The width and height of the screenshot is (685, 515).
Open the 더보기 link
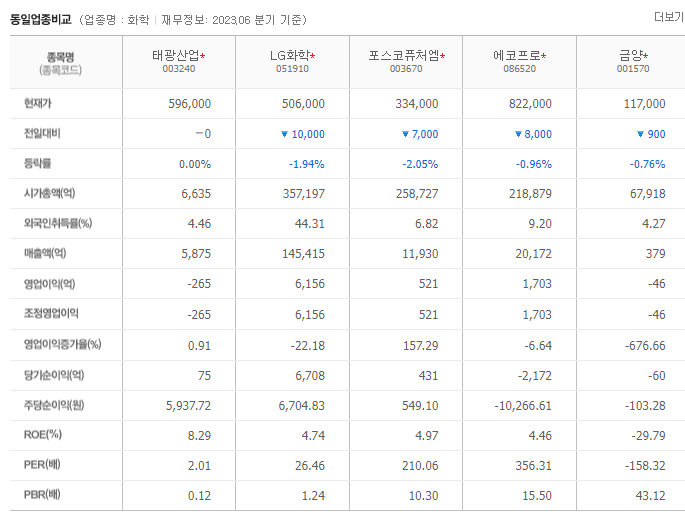(669, 17)
